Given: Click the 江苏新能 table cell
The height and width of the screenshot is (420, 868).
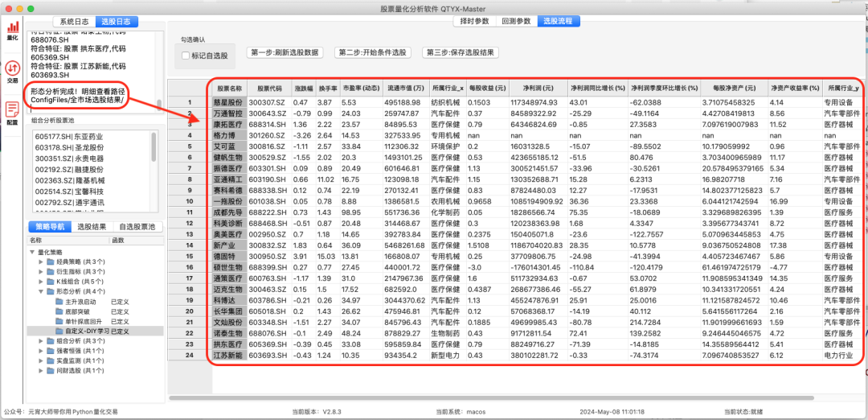Looking at the screenshot, I should [230, 355].
